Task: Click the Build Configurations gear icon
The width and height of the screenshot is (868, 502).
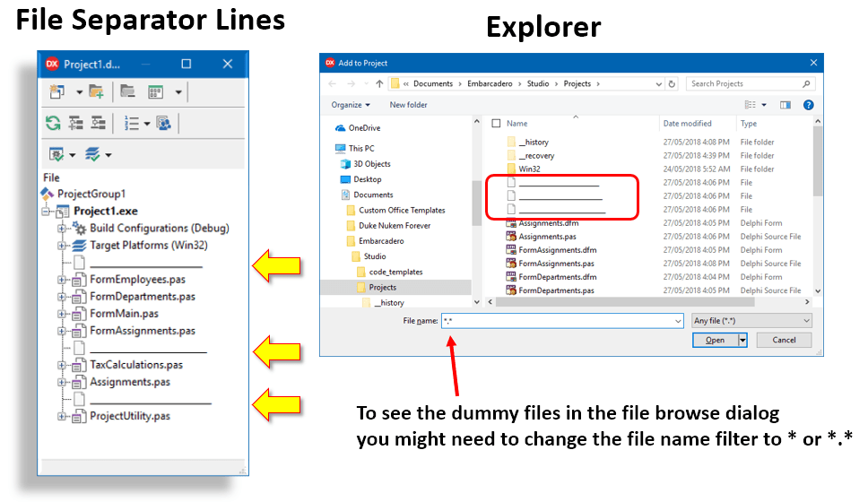Action: pos(80,228)
